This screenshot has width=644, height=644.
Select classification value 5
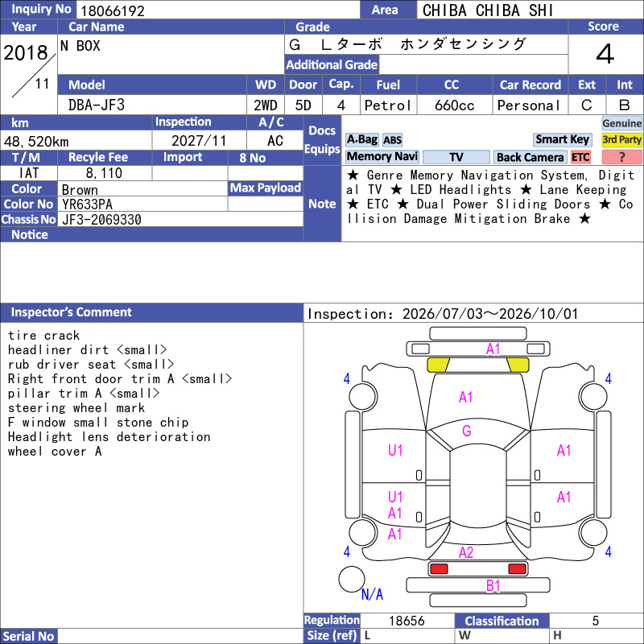click(596, 621)
